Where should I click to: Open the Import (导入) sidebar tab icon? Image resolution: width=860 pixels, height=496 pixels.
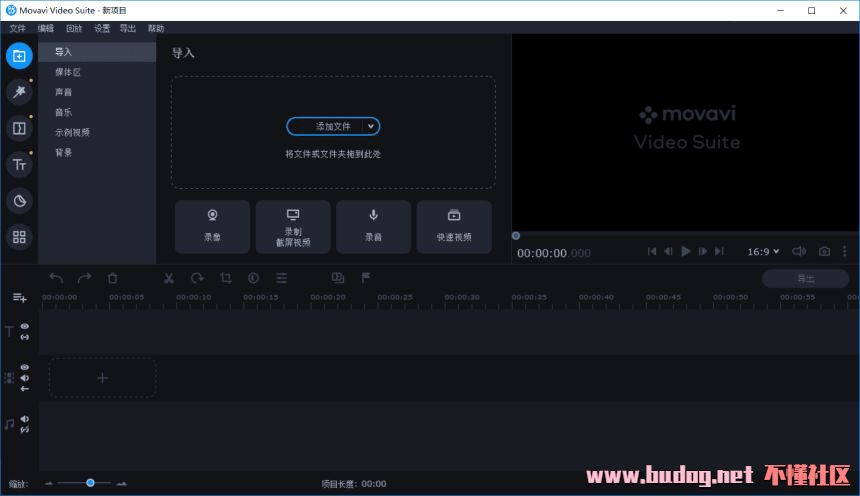point(19,56)
